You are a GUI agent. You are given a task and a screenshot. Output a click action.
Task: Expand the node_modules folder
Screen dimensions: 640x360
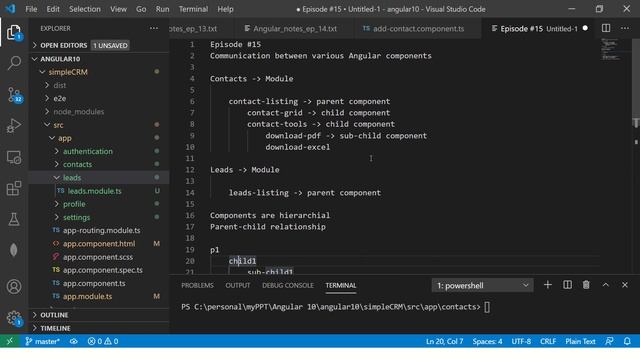[x=99, y=111]
